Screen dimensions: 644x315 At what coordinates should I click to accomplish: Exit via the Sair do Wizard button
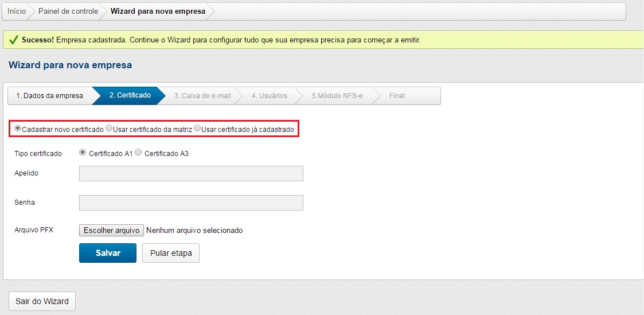point(42,301)
